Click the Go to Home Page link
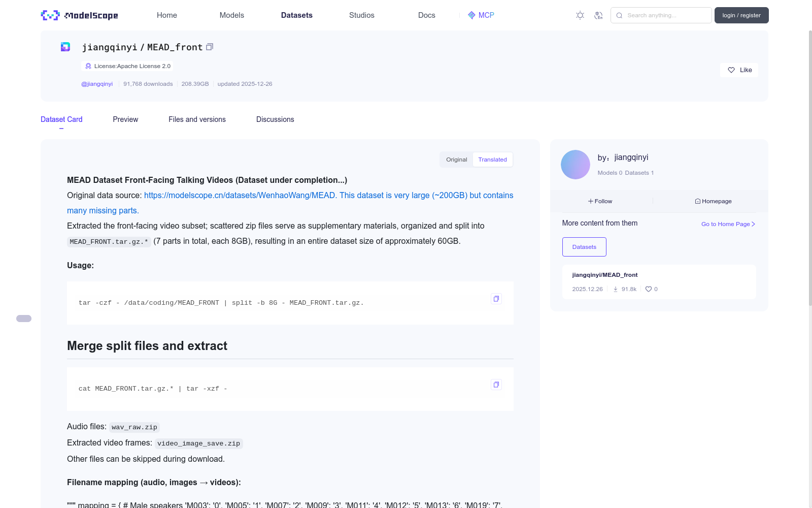 coord(728,224)
